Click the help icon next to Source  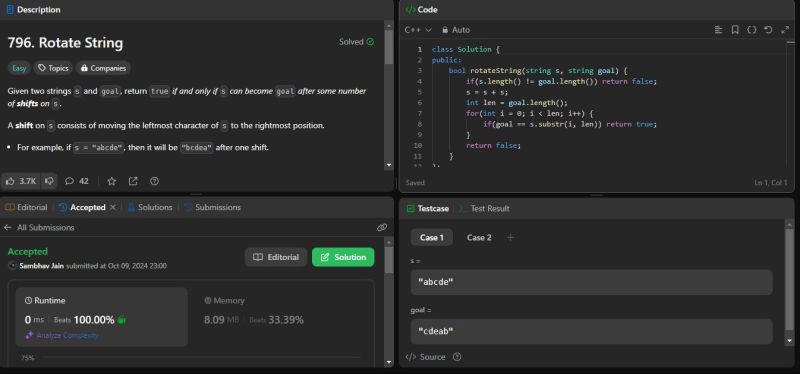point(457,357)
